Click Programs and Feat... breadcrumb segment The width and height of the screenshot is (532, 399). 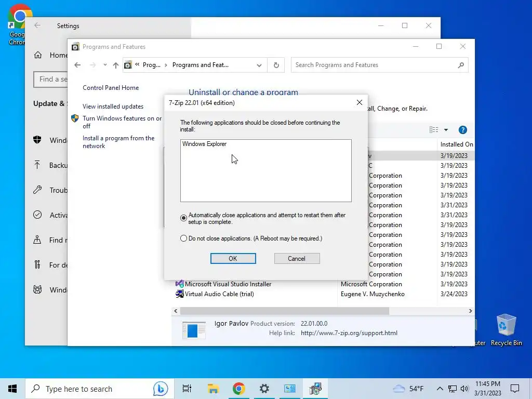201,65
